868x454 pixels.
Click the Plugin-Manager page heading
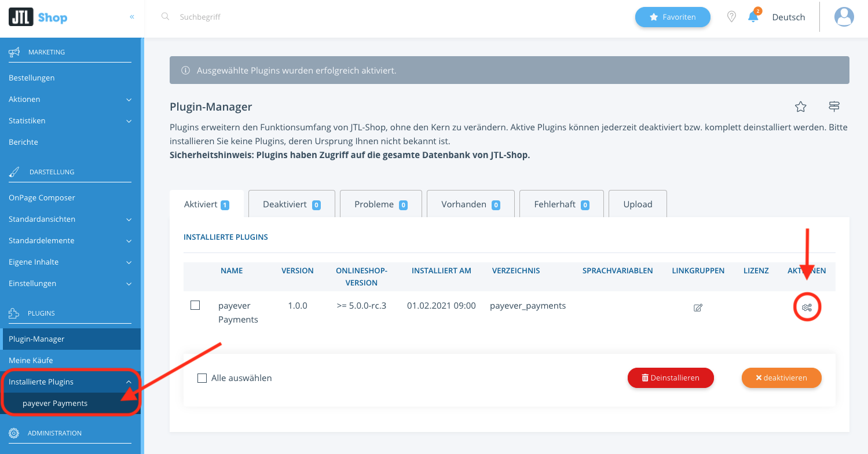[211, 107]
